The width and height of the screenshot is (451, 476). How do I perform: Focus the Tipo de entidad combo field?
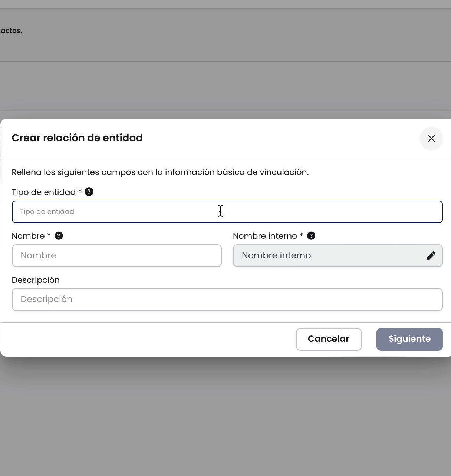227,212
